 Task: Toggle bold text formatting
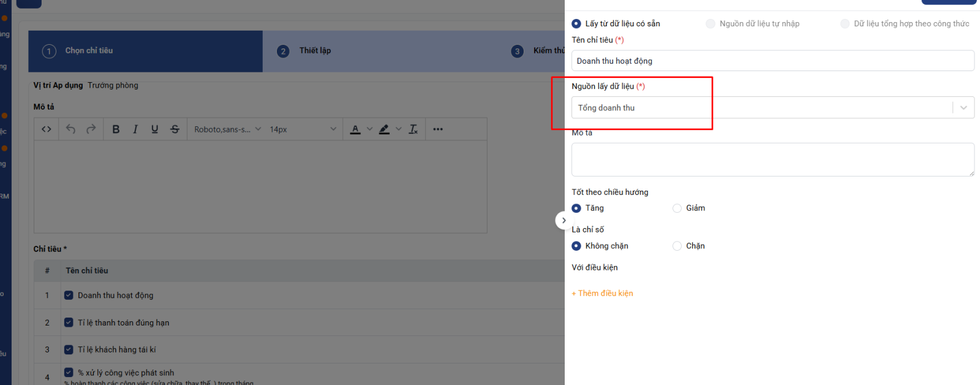coord(116,129)
